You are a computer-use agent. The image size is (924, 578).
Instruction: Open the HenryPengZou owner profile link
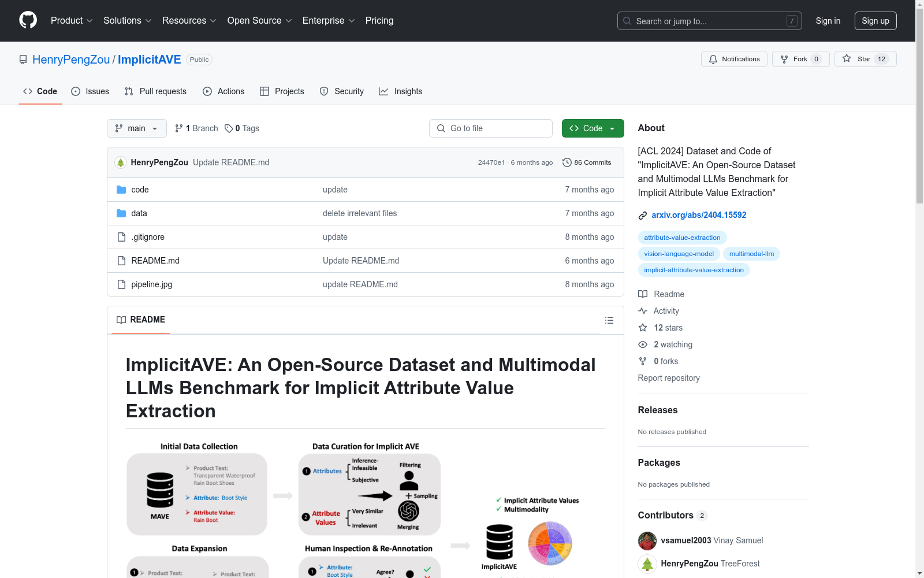click(x=71, y=60)
